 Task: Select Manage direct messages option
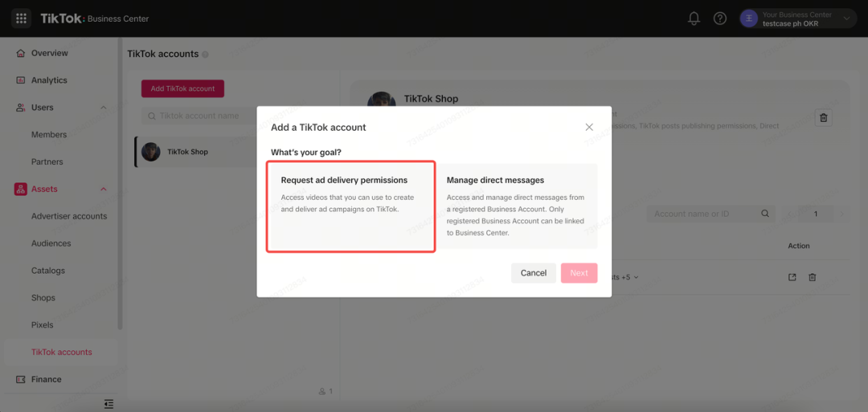tap(518, 206)
